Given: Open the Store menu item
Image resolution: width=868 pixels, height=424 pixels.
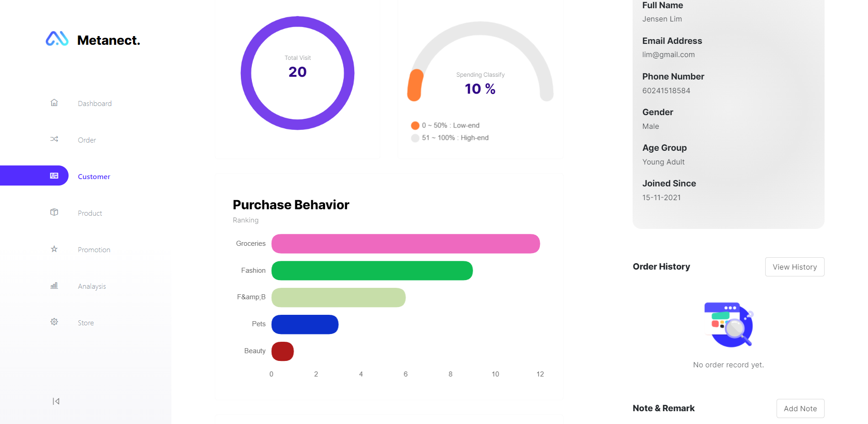Looking at the screenshot, I should [x=85, y=323].
